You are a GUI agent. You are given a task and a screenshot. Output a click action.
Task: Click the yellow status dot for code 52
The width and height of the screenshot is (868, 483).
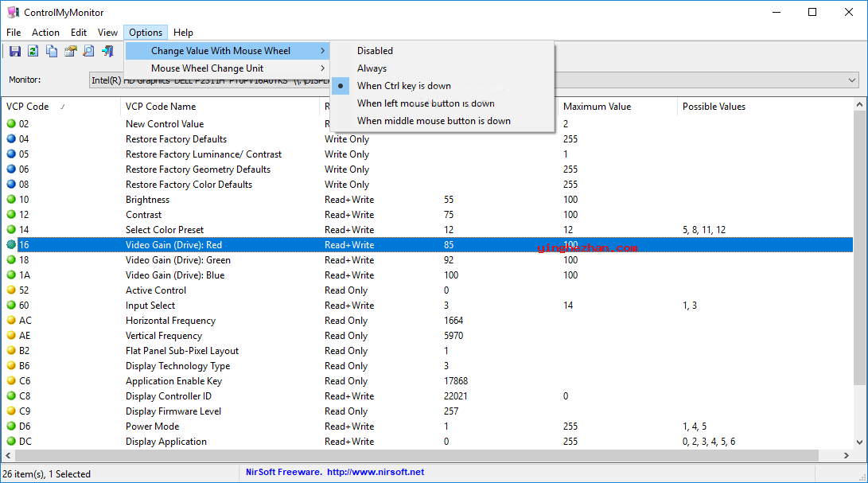tap(11, 290)
